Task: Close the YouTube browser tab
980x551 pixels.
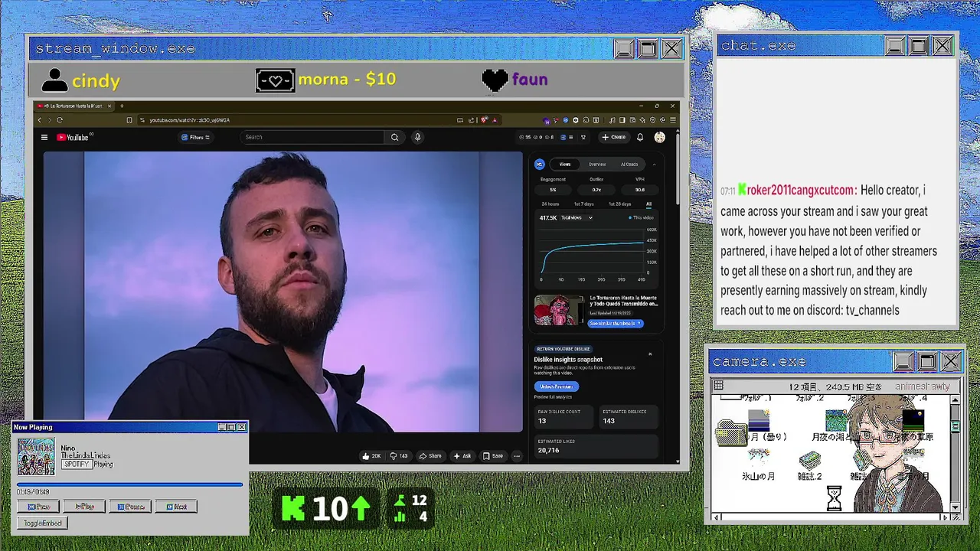Action: tap(109, 106)
